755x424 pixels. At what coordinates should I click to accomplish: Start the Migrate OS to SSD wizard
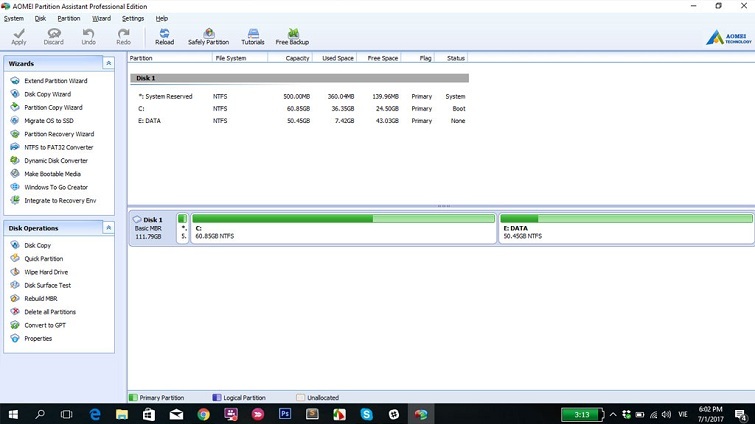click(x=51, y=120)
